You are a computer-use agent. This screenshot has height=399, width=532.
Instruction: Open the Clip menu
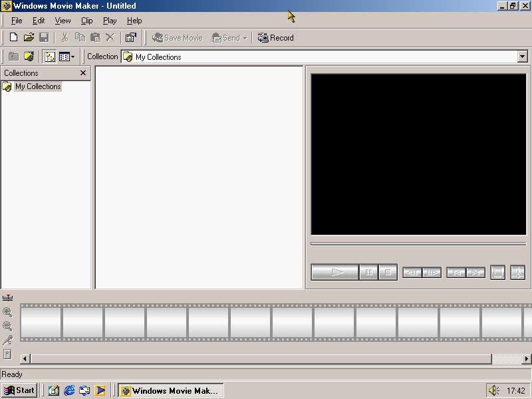click(x=86, y=21)
